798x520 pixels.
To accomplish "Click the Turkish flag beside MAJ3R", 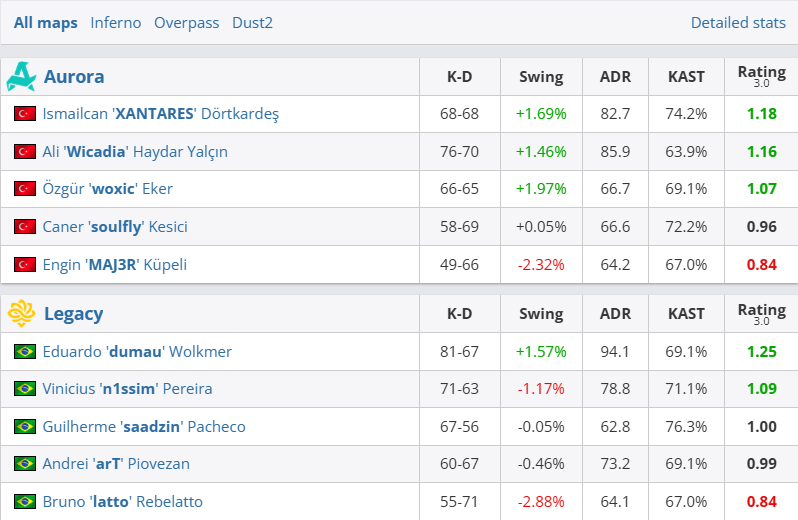I will (x=25, y=265).
